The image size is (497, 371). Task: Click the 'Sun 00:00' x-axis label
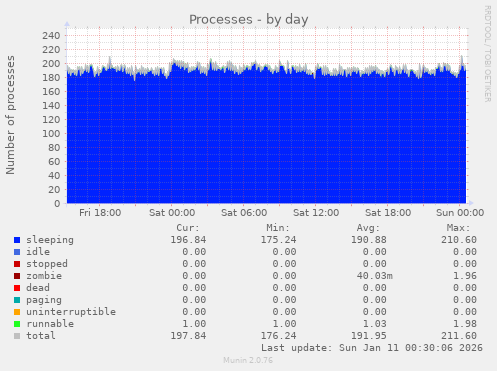click(x=460, y=213)
